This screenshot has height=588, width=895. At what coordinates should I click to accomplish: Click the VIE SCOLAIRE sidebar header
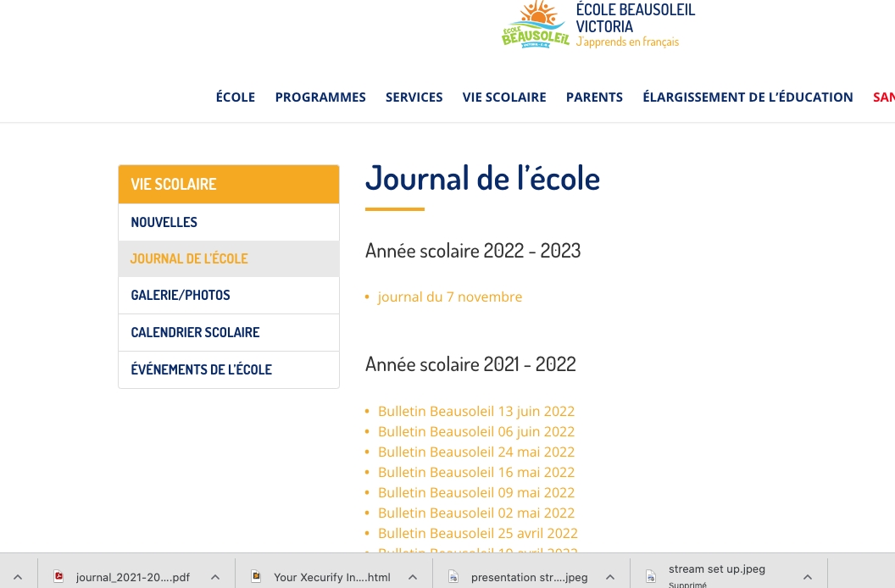(229, 185)
